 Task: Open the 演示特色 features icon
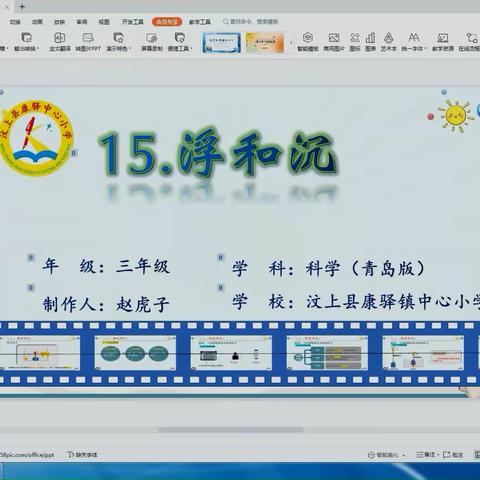coord(118,37)
